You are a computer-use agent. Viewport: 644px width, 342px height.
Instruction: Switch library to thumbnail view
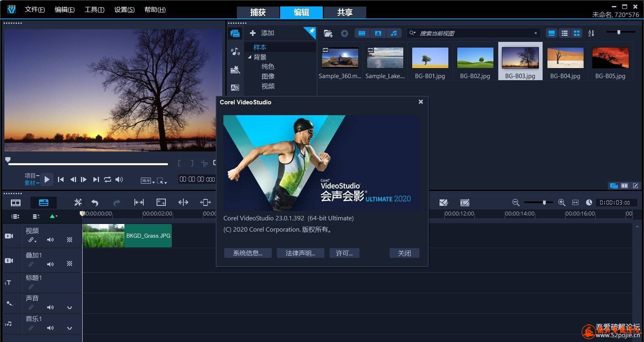pyautogui.click(x=577, y=33)
